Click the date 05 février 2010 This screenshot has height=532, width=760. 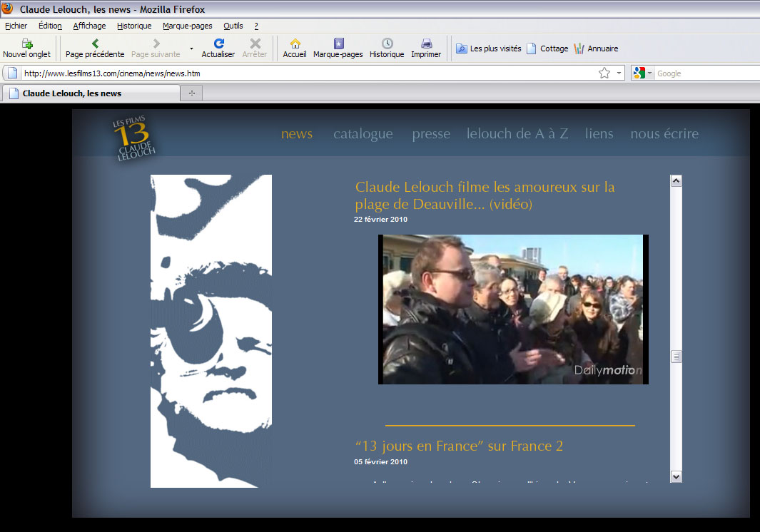pos(380,462)
